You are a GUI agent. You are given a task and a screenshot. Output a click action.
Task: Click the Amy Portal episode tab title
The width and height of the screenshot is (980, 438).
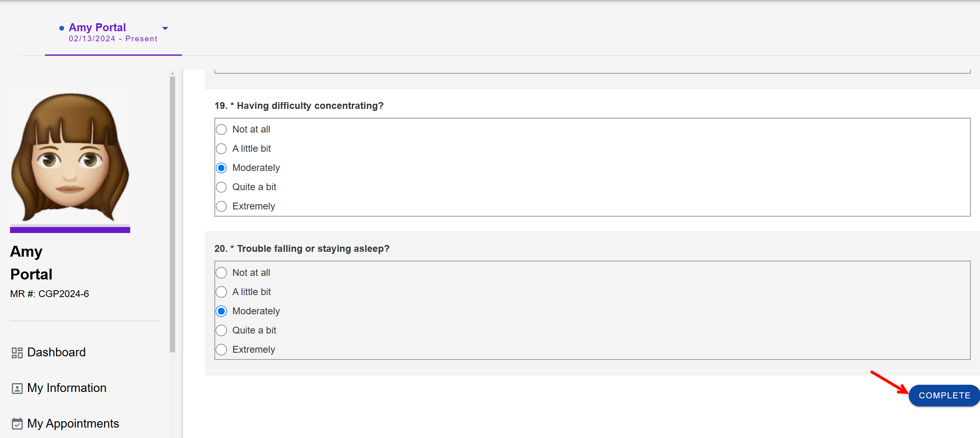coord(97,27)
